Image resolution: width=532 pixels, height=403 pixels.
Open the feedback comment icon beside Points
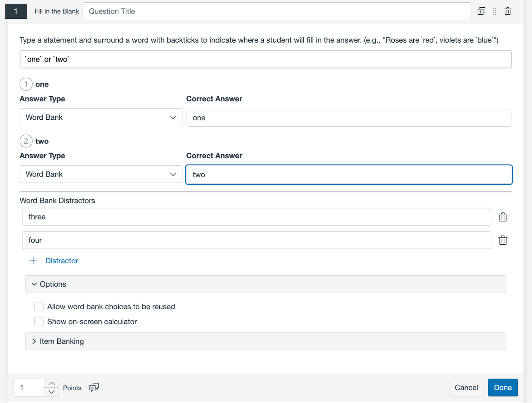(x=94, y=387)
